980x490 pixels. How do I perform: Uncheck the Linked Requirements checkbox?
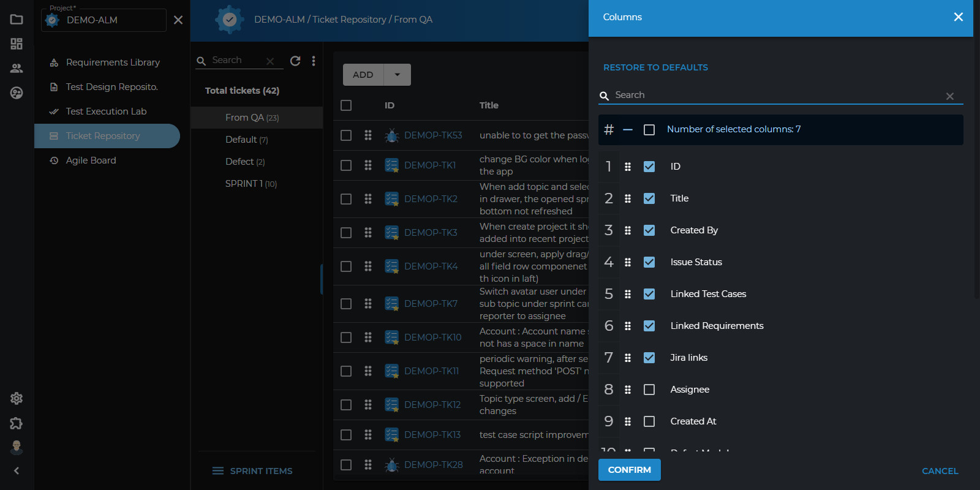click(649, 326)
